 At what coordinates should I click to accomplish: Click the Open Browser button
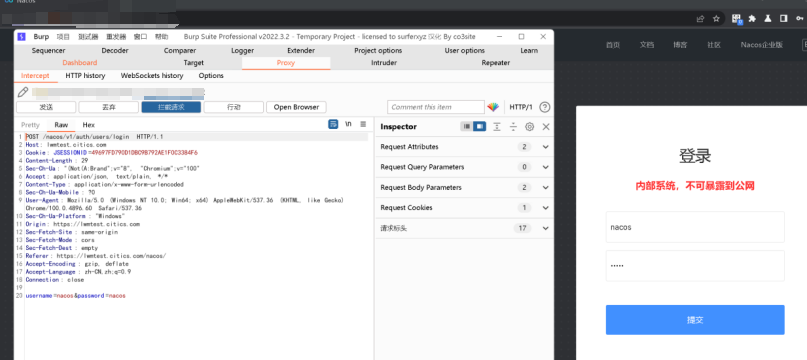tap(296, 107)
